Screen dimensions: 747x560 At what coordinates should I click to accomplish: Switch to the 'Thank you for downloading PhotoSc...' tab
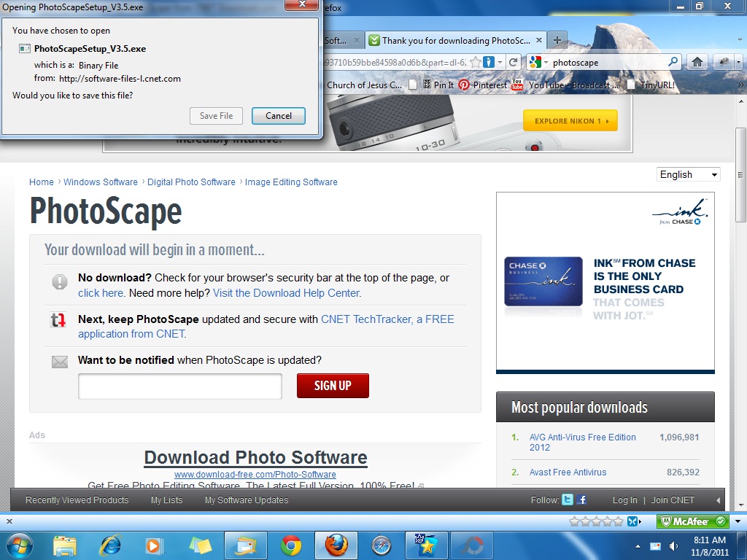[x=456, y=41]
